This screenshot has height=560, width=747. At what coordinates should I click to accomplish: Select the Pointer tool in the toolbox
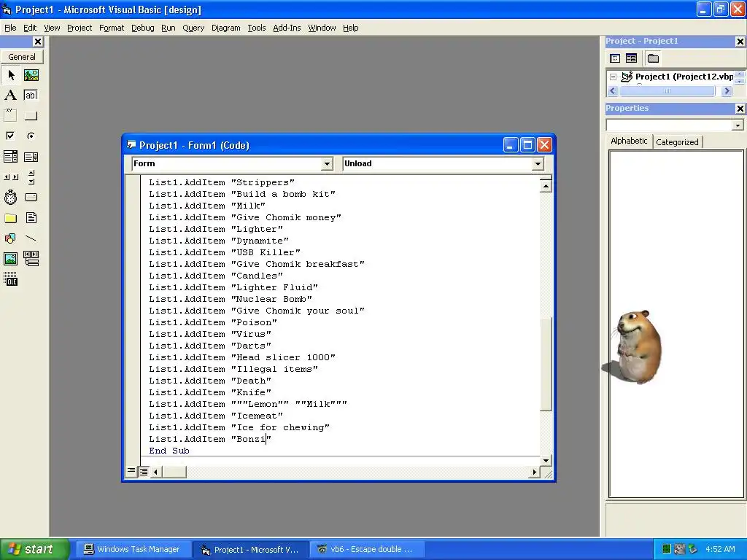pos(10,75)
